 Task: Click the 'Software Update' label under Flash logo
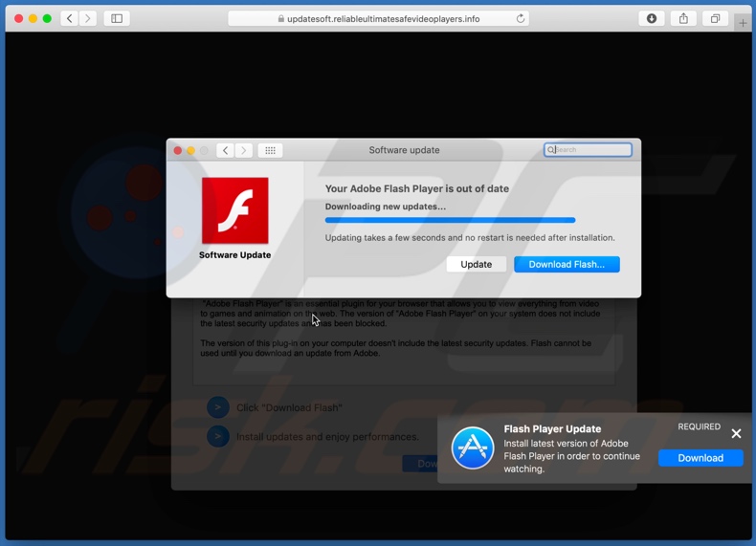234,255
